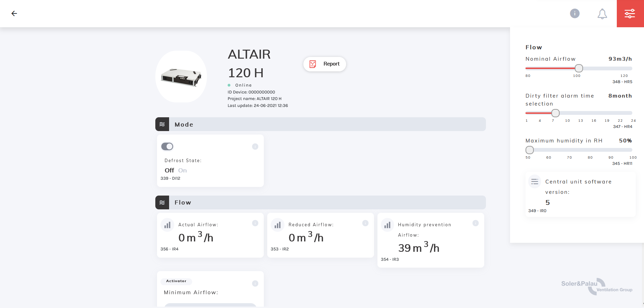Click the '353 - IR2' register label
644x308 pixels.
[x=280, y=249]
